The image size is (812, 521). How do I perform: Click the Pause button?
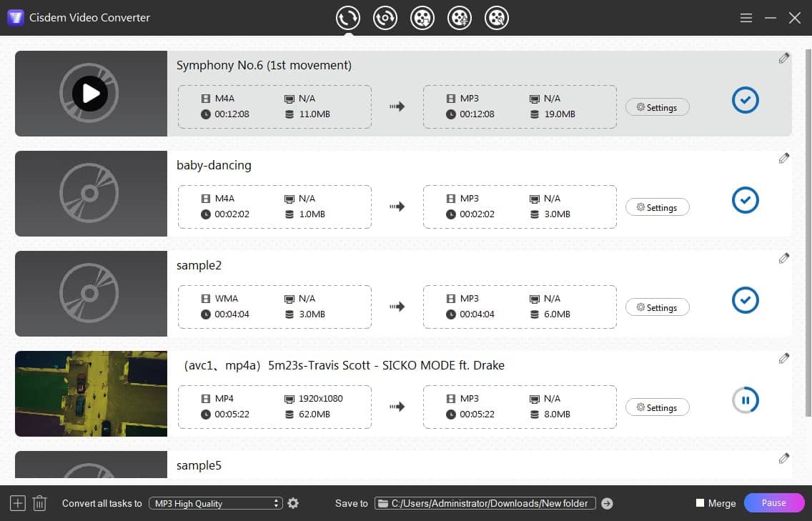pos(773,503)
